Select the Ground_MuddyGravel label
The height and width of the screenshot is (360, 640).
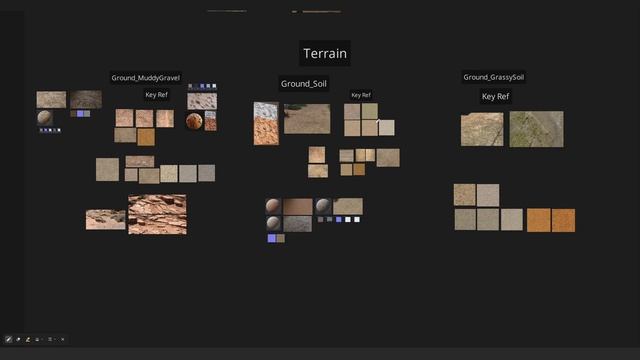[x=146, y=78]
